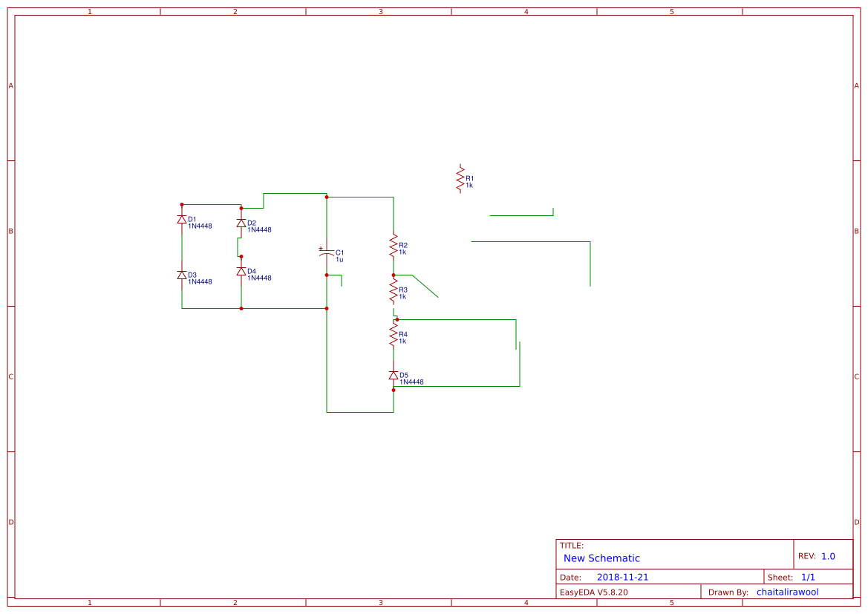Select resistor R3 symbol
The height and width of the screenshot is (614, 868).
pyautogui.click(x=393, y=290)
